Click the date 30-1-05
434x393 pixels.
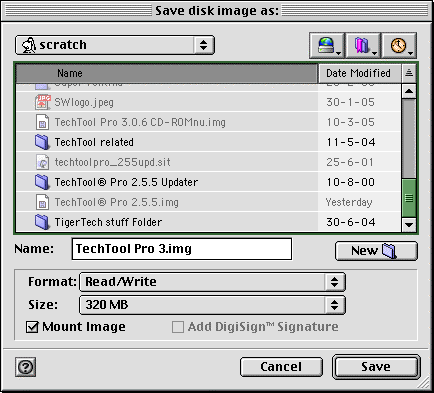351,102
